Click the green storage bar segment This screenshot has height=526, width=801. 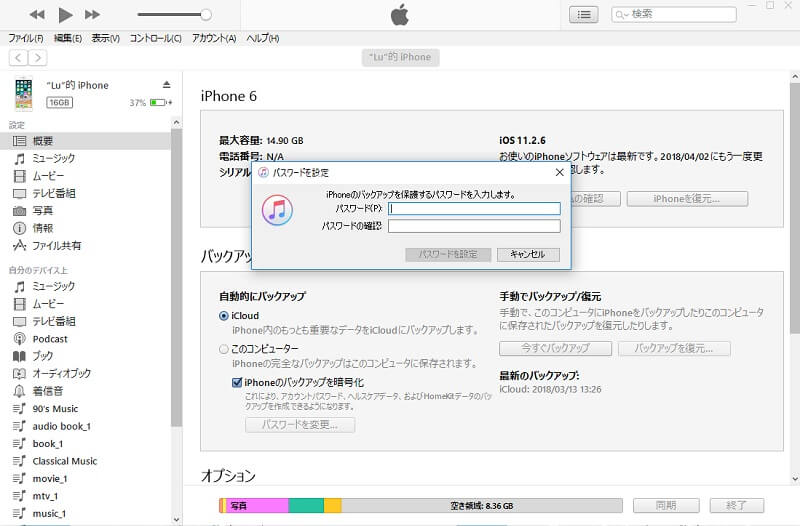(306, 506)
